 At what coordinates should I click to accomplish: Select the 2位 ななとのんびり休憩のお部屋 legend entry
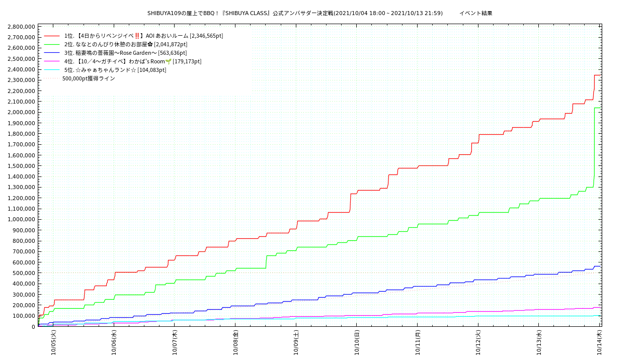125,44
